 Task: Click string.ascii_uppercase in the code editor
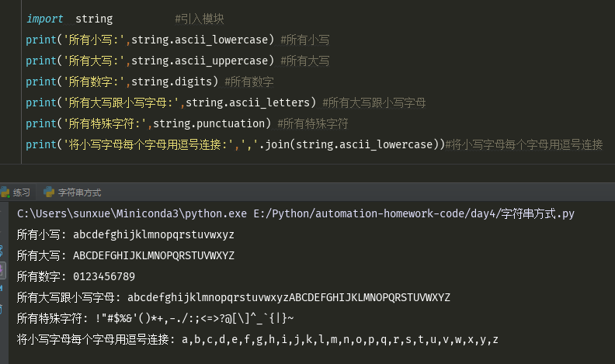(203, 61)
